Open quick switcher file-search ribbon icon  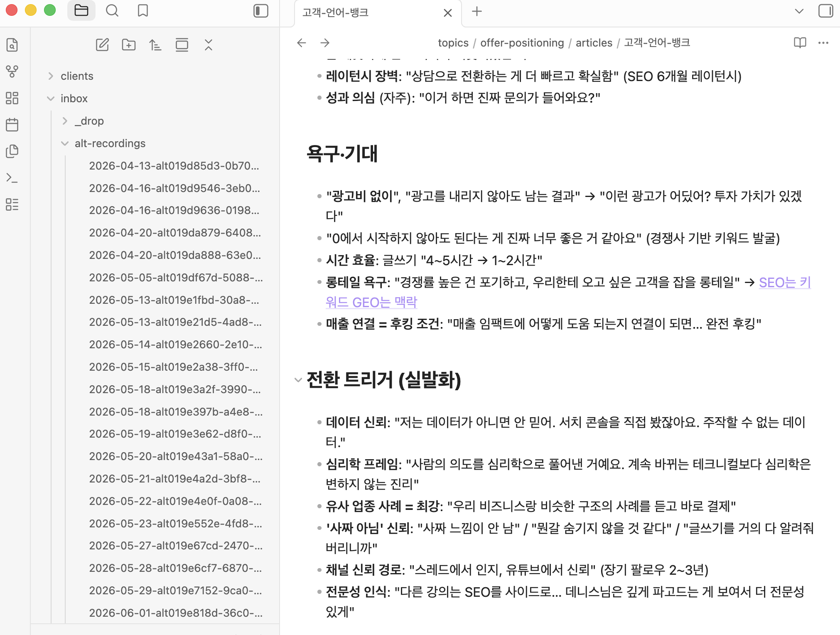12,45
